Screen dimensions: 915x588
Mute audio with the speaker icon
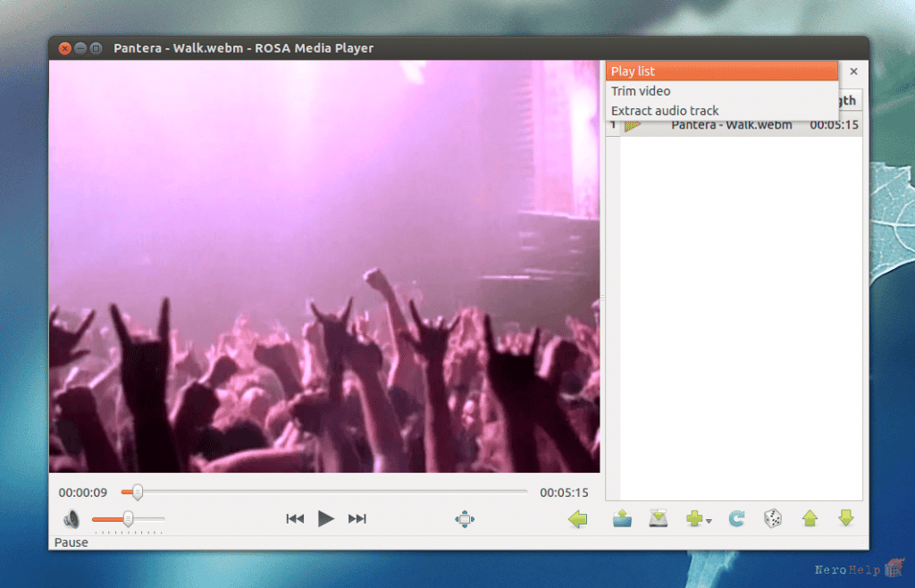point(71,518)
